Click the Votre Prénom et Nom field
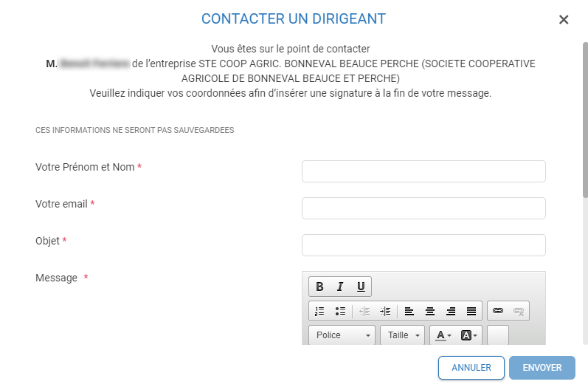The width and height of the screenshot is (588, 387). click(423, 171)
